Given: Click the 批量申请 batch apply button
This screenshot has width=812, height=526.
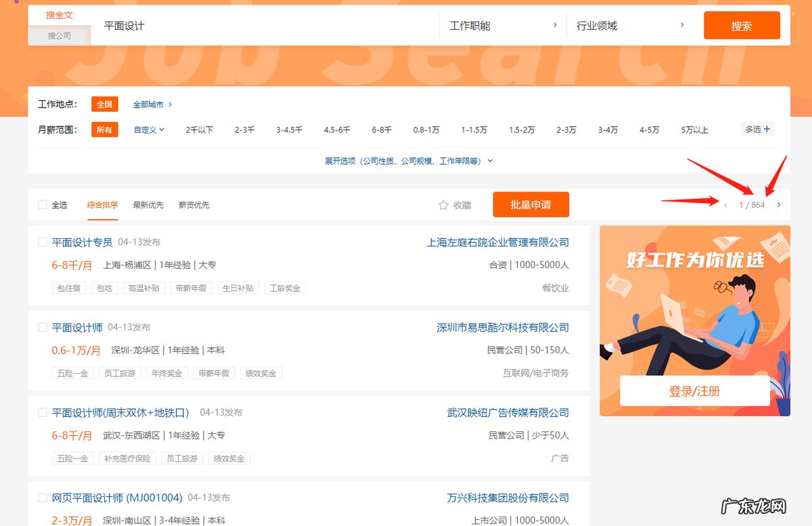Looking at the screenshot, I should click(531, 204).
